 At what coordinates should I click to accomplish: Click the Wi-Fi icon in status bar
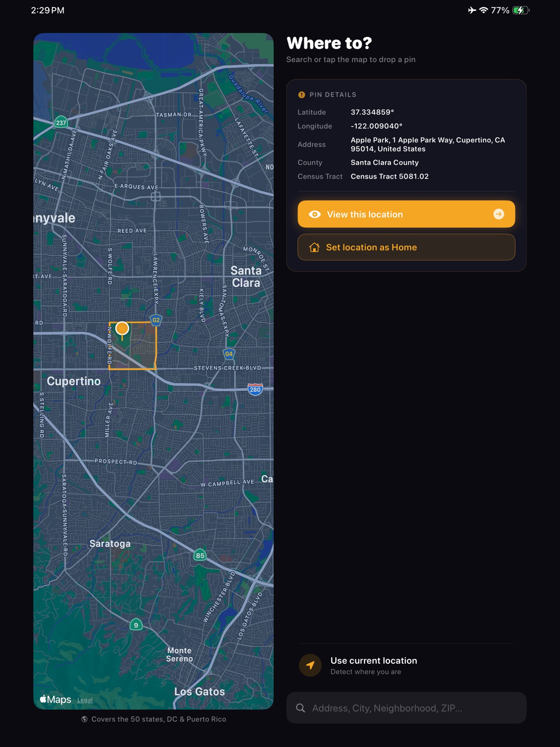pyautogui.click(x=484, y=10)
